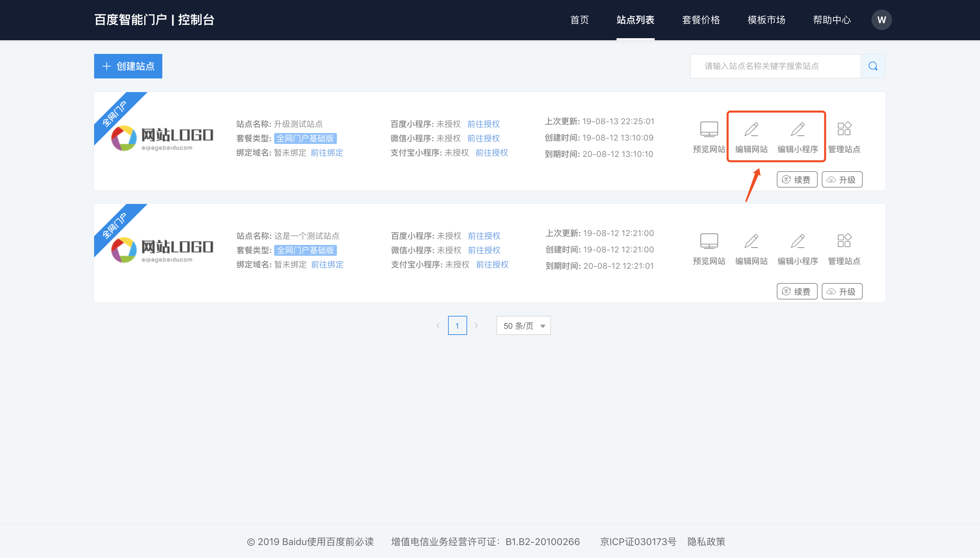Click 支付宝小程序 前往授权 for 升级测试站点
This screenshot has height=558, width=980.
coord(491,152)
